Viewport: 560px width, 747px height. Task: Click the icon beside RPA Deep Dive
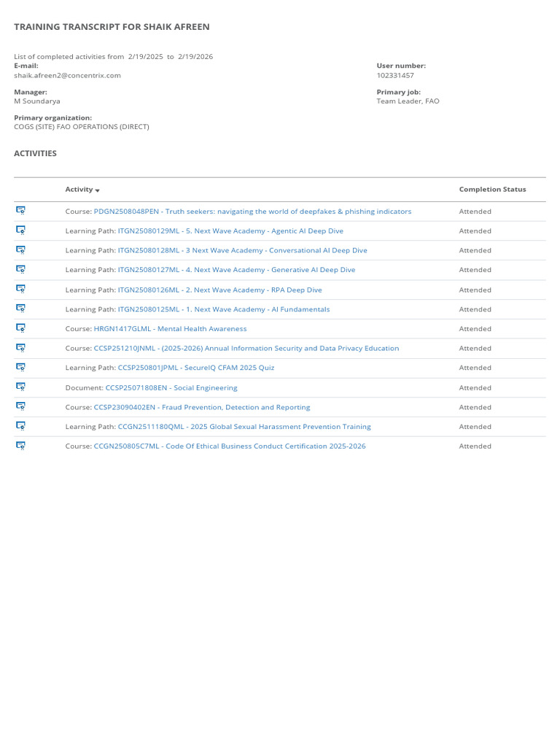(x=20, y=289)
